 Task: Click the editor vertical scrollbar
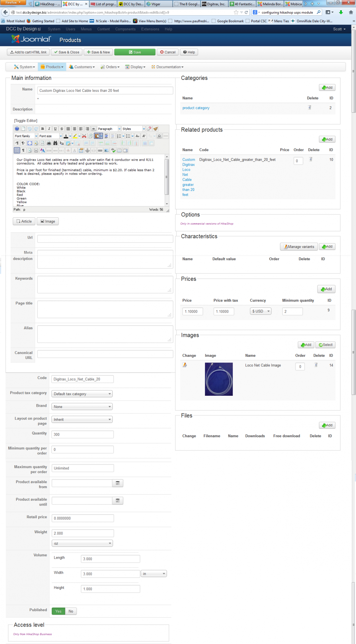pos(167,180)
